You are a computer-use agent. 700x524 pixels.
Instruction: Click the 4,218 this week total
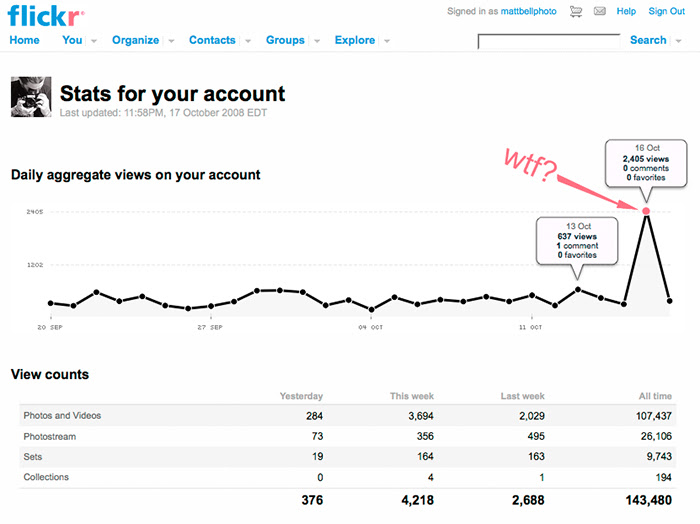point(417,500)
